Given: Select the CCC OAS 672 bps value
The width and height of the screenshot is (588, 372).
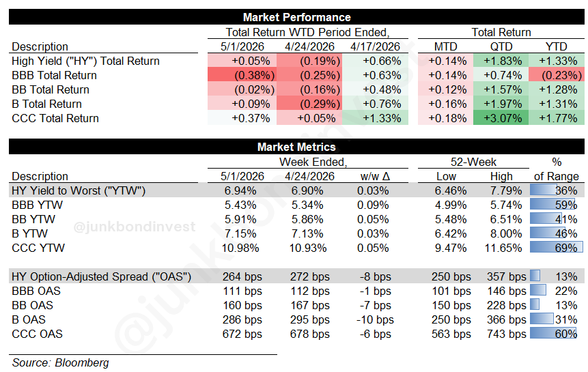Looking at the screenshot, I should (242, 334).
